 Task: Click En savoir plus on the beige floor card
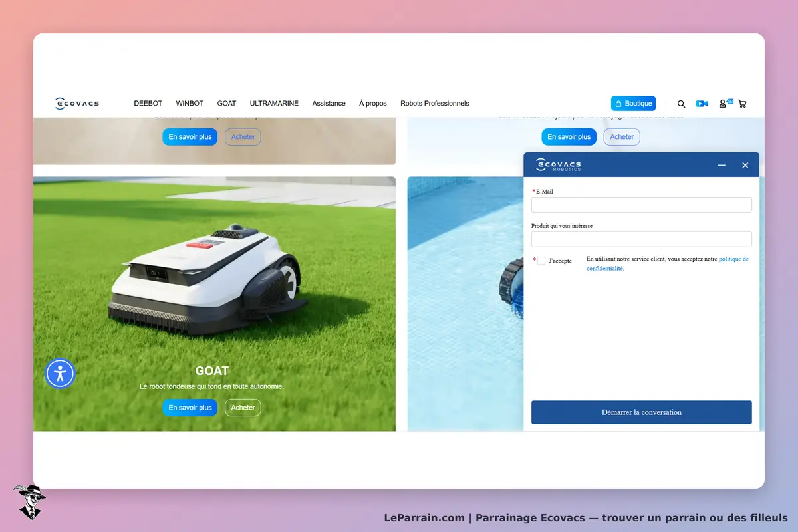pos(190,137)
